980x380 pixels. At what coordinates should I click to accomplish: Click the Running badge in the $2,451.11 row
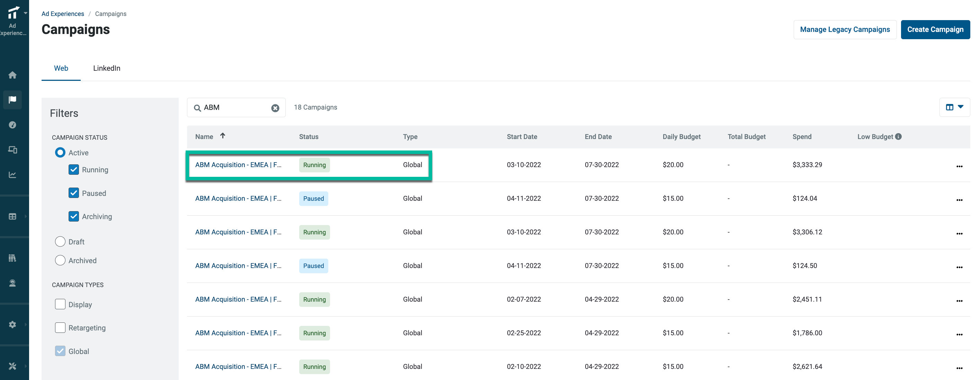[314, 299]
